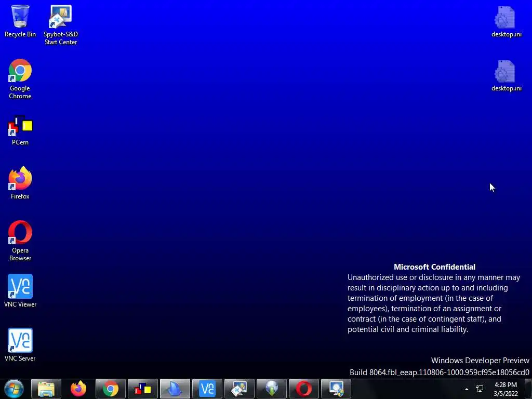Select the Firefox desktop shortcut

[20, 182]
